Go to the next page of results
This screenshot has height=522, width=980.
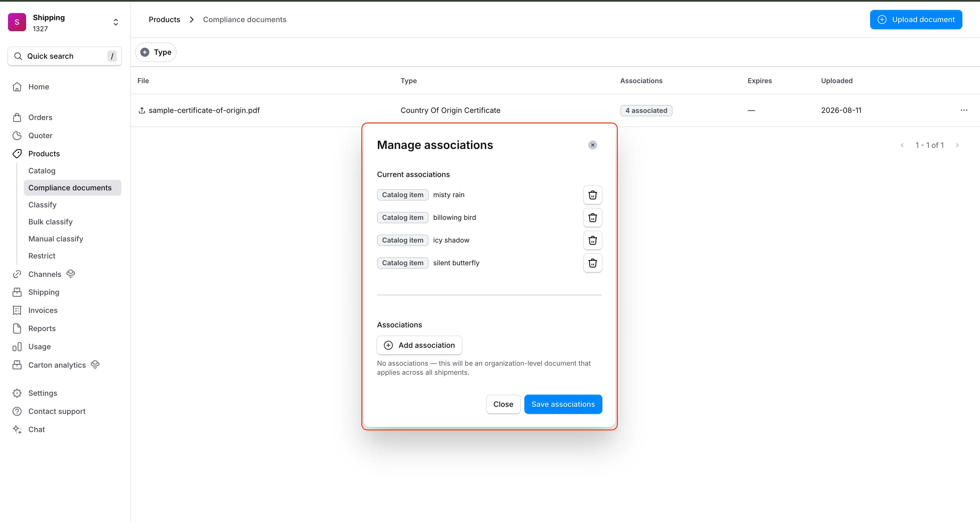point(957,145)
